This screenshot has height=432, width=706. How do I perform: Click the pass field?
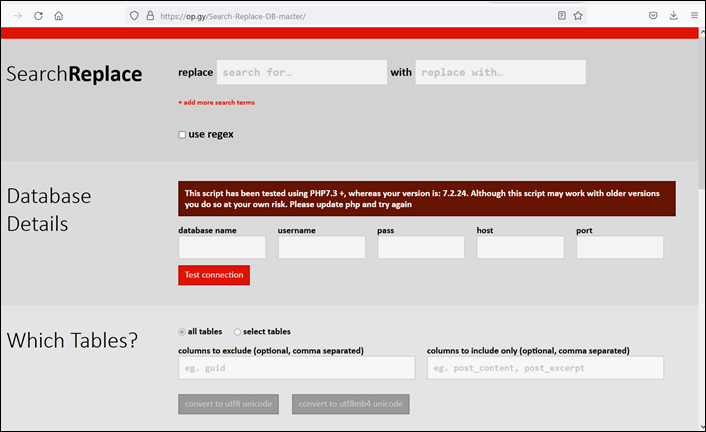click(x=421, y=247)
